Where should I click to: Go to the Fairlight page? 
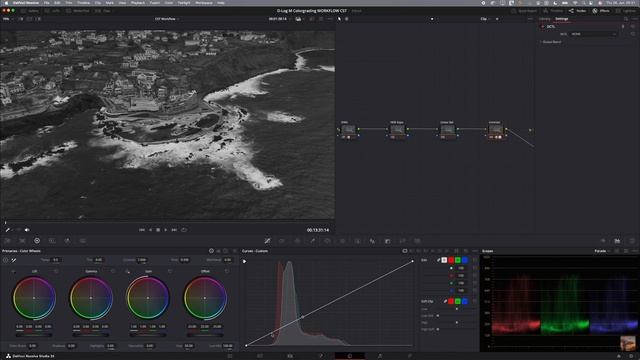380,356
